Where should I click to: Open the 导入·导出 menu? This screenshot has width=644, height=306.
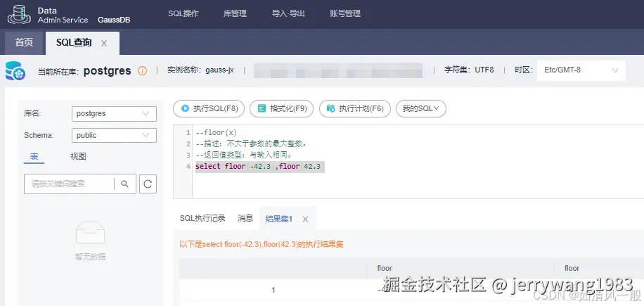[288, 13]
